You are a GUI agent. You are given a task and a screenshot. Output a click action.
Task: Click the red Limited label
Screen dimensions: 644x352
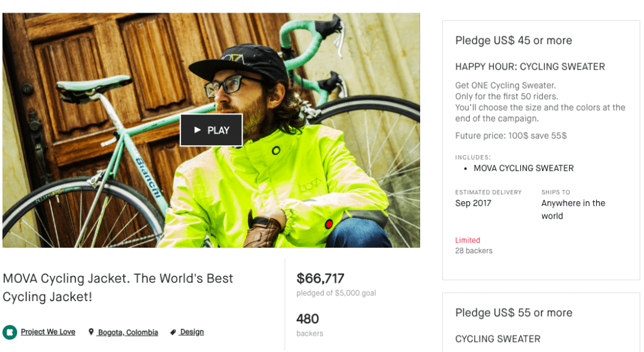pyautogui.click(x=467, y=240)
